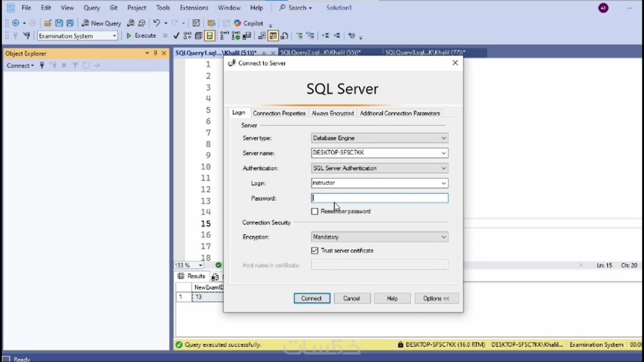644x362 pixels.
Task: Click the Include Client Statistics icon
Action: tap(247, 36)
